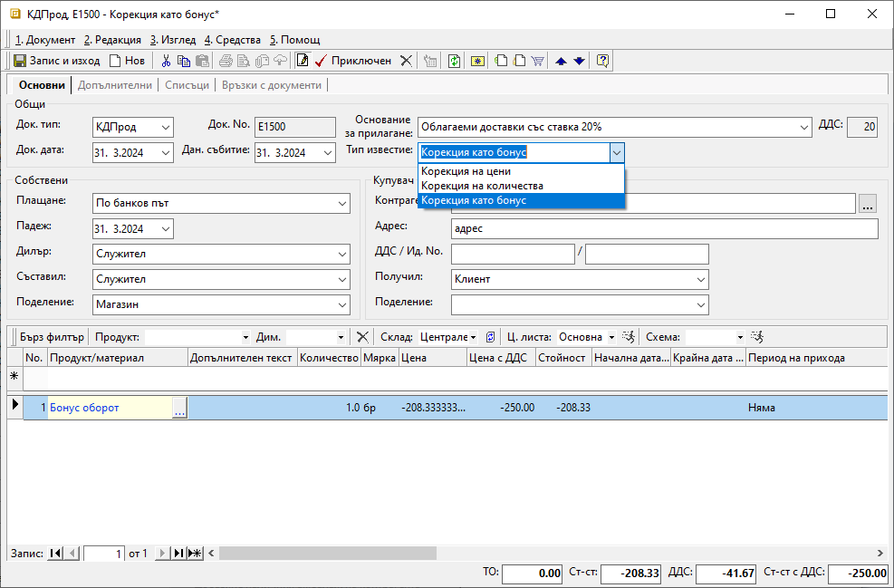894x588 pixels.
Task: Open the Плащане combo box arrow
Action: [x=342, y=204]
